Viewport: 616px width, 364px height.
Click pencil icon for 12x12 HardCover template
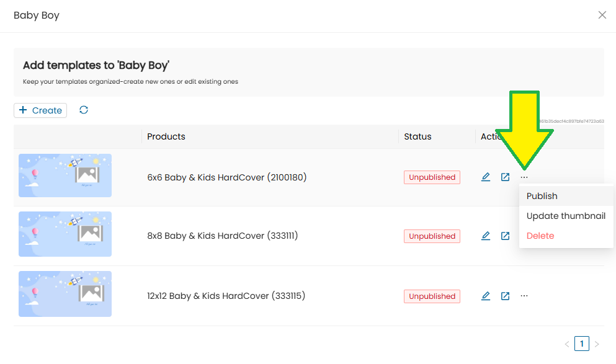[x=486, y=296]
